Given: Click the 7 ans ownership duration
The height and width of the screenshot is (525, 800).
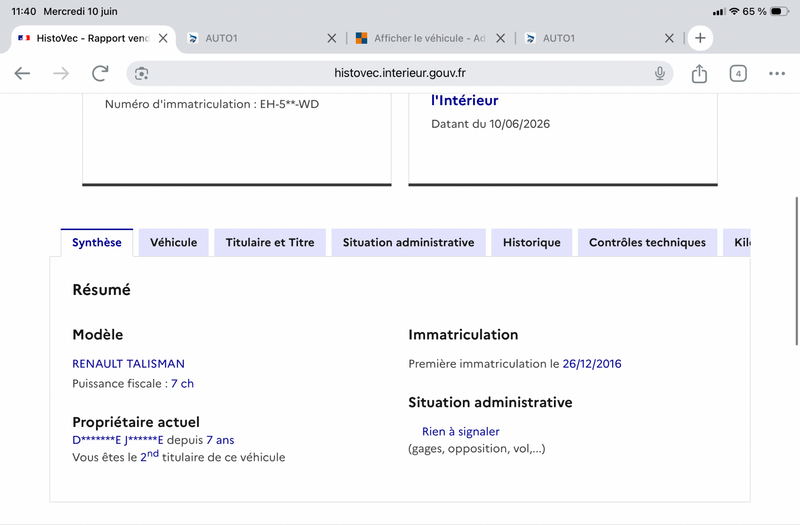Looking at the screenshot, I should tap(220, 440).
